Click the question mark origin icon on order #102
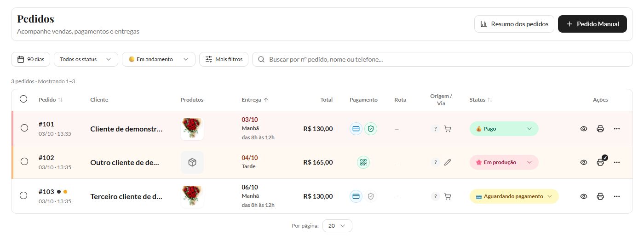The image size is (644, 240). tap(435, 162)
